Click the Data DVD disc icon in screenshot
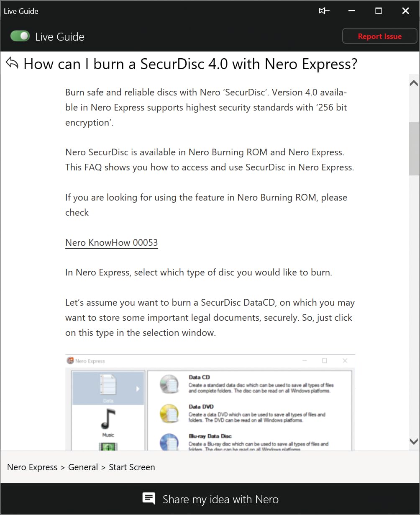The width and height of the screenshot is (420, 515). tap(169, 414)
